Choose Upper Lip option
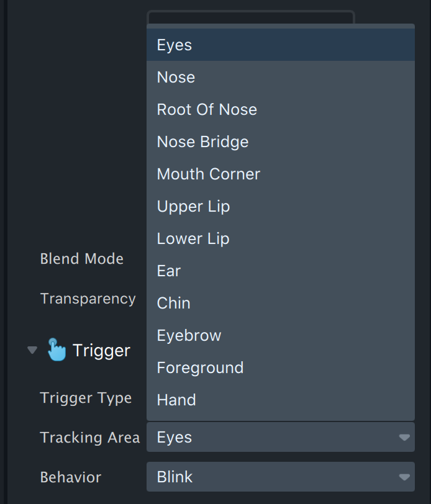This screenshot has height=504, width=431. 281,206
